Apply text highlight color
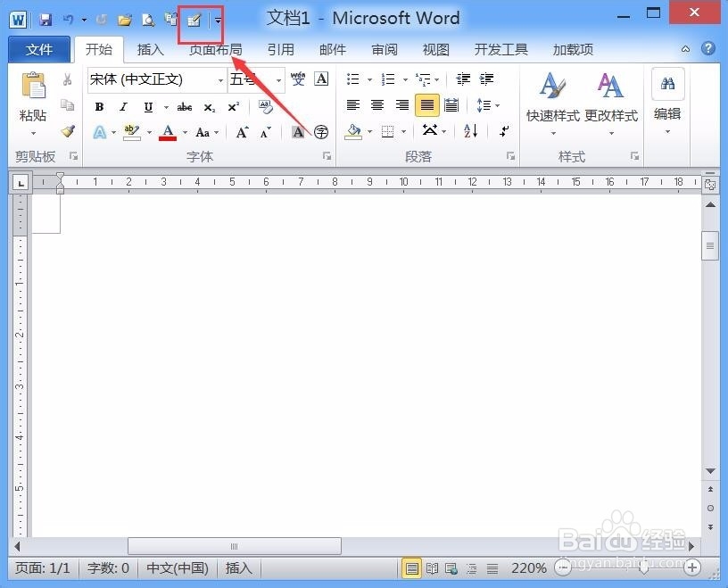 click(132, 132)
